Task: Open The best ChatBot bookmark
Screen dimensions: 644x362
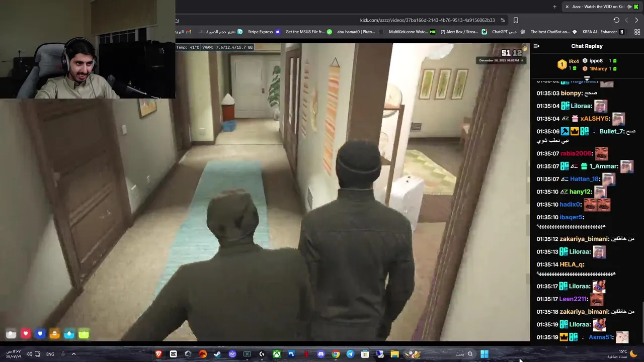Action: (553, 32)
